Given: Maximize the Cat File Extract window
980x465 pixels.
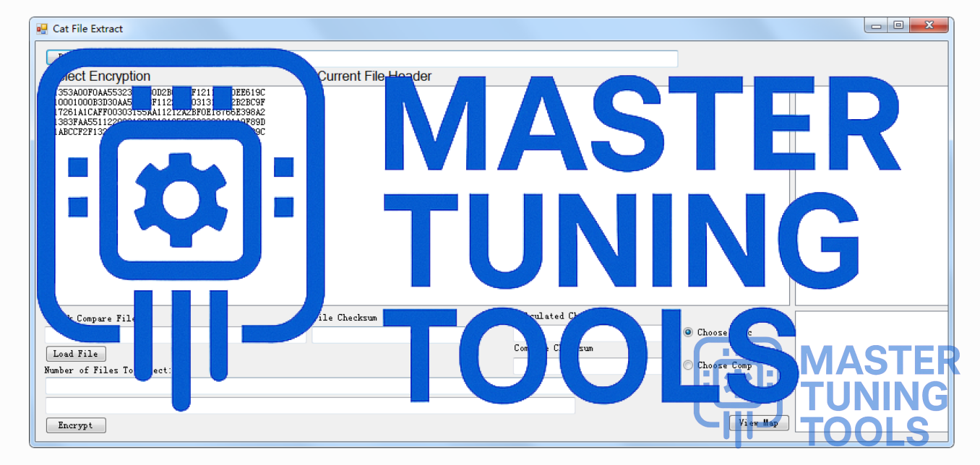Looking at the screenshot, I should pos(898,26).
